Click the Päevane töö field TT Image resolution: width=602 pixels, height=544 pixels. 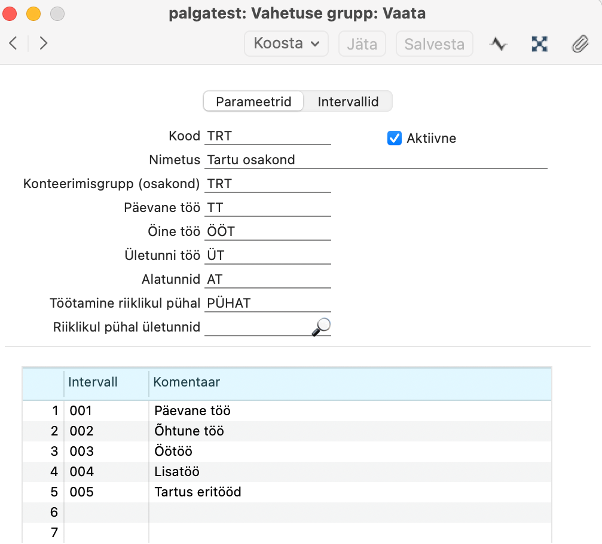coord(267,208)
